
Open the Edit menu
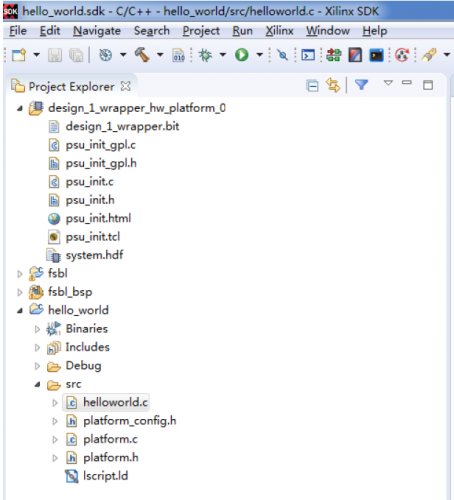tap(50, 31)
